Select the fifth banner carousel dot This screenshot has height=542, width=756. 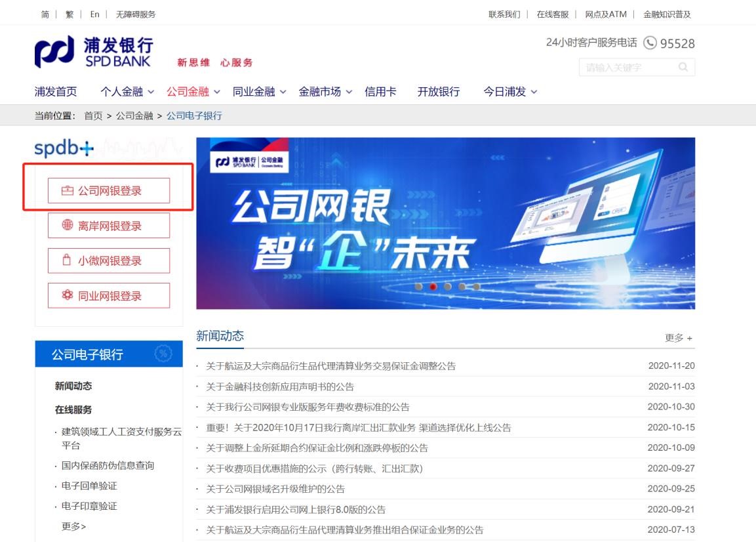[477, 287]
